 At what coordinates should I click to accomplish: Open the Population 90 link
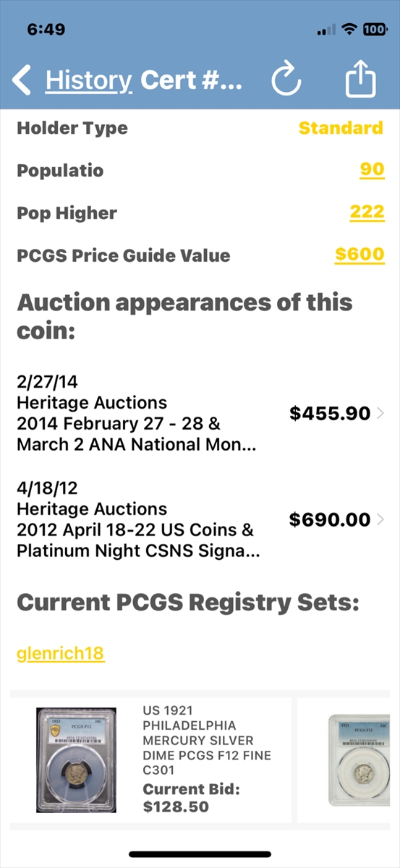click(x=373, y=170)
